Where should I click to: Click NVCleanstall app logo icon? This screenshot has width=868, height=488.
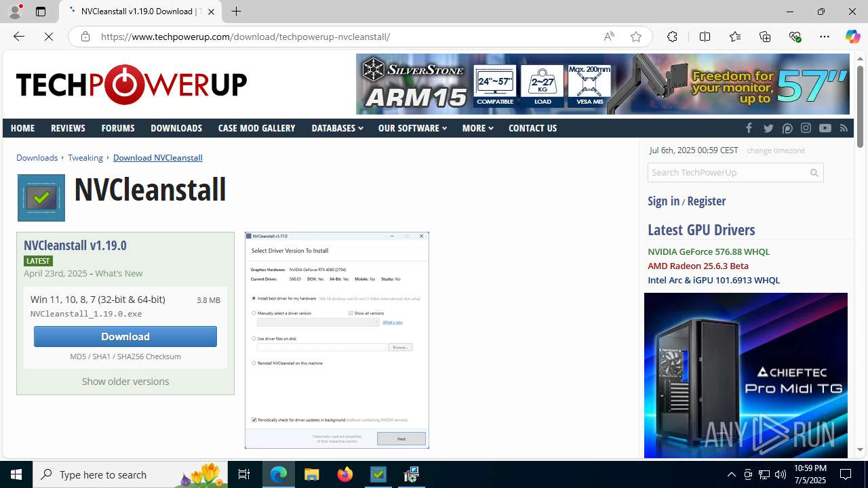pos(41,198)
